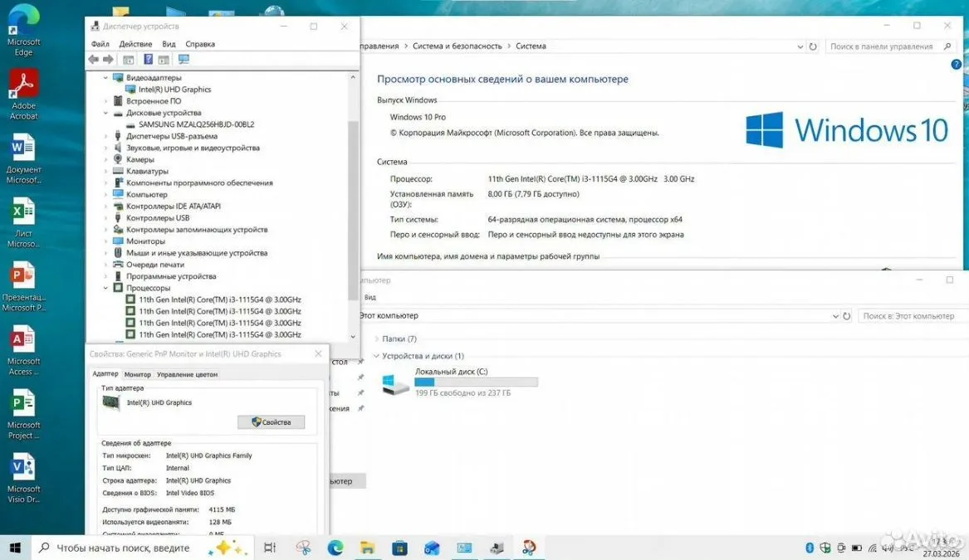The width and height of the screenshot is (969, 560).
Task: Expand the Диспетчеры USB-разъема node
Action: coord(105,136)
